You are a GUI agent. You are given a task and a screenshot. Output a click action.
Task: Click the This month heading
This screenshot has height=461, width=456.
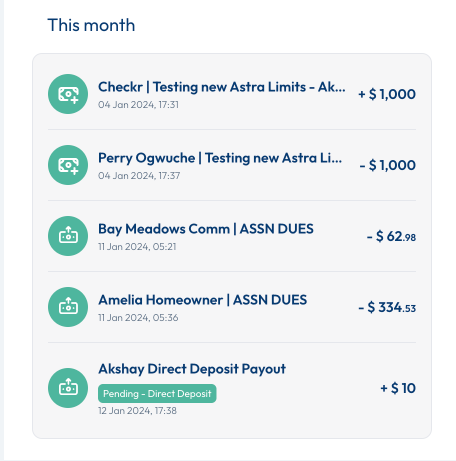point(91,25)
